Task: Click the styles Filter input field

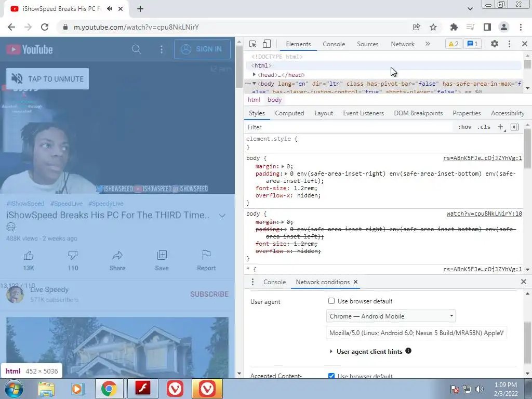Action: (x=350, y=127)
